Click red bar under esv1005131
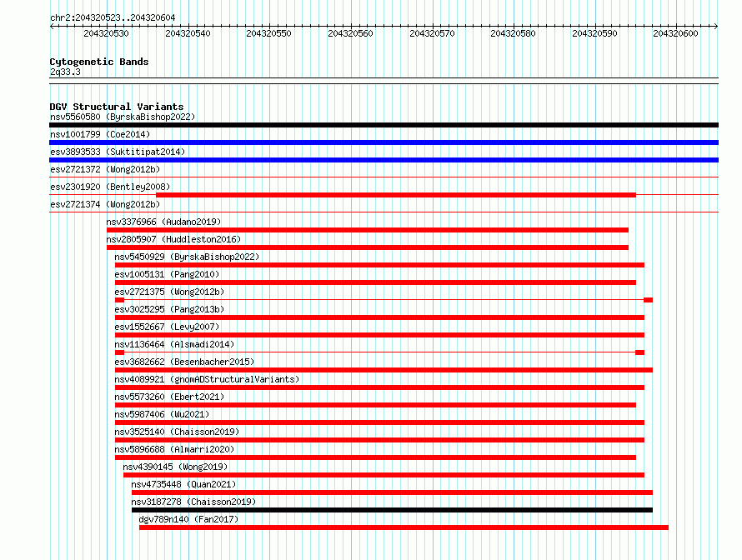Viewport: 742px width, 560px height. [375, 282]
